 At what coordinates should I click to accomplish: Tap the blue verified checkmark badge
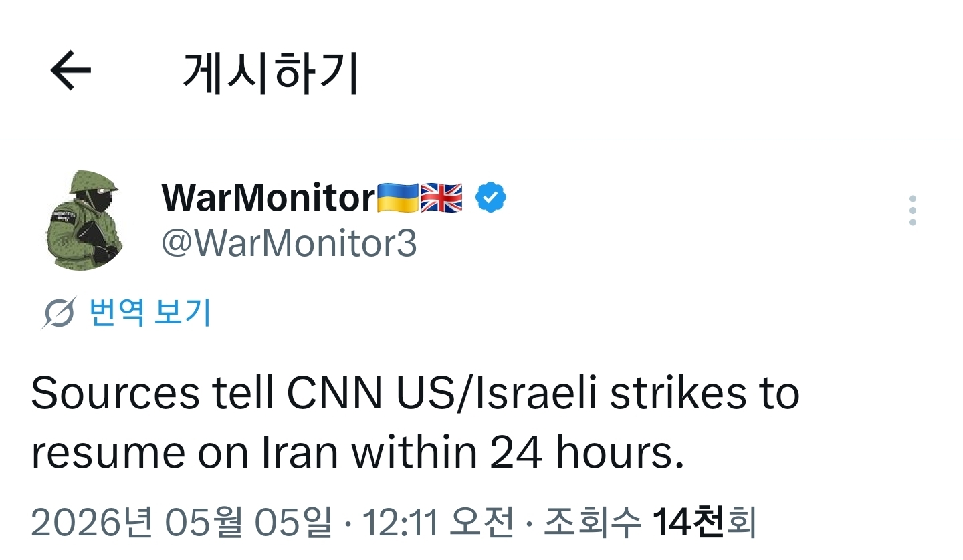click(x=491, y=198)
